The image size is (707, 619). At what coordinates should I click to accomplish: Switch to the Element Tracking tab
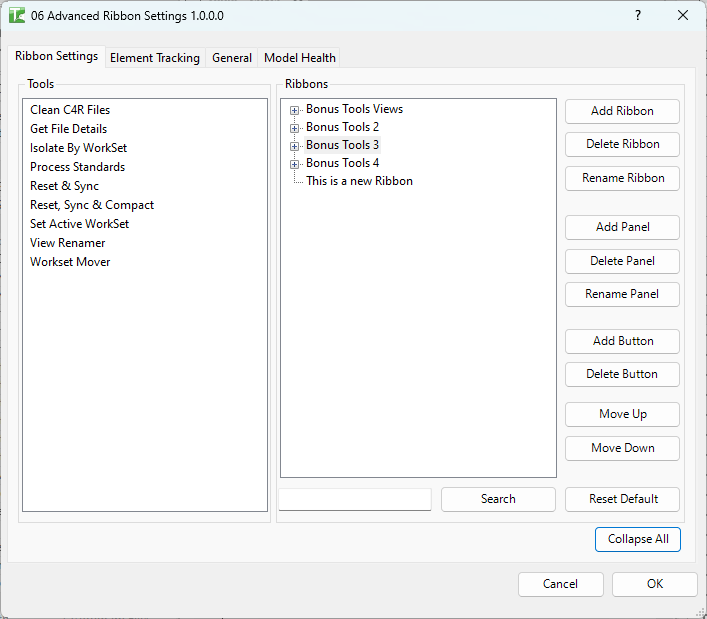coord(155,58)
